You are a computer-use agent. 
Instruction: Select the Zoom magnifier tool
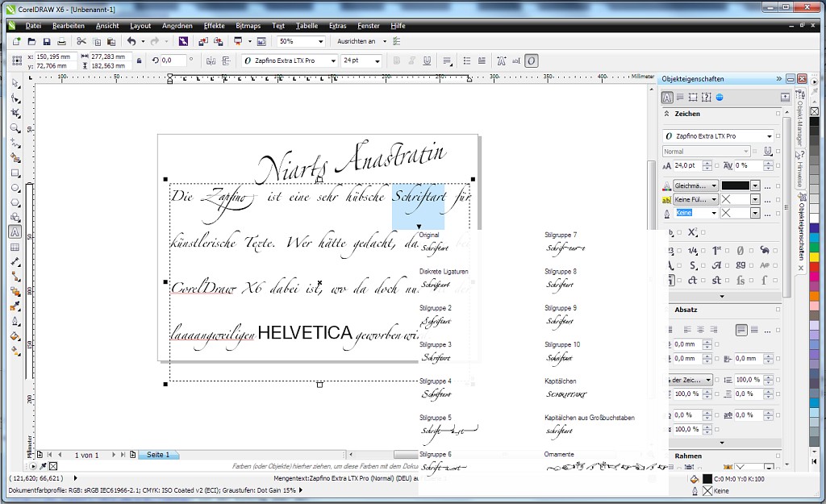pos(15,128)
